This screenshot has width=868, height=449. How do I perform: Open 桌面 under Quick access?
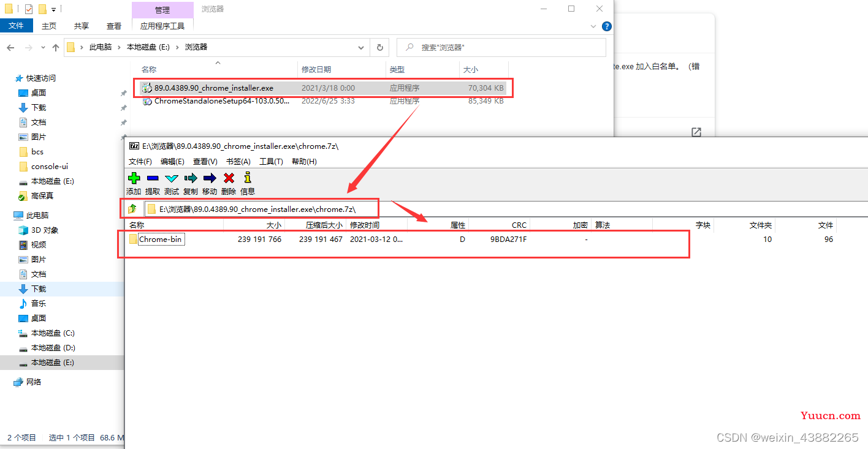32,93
